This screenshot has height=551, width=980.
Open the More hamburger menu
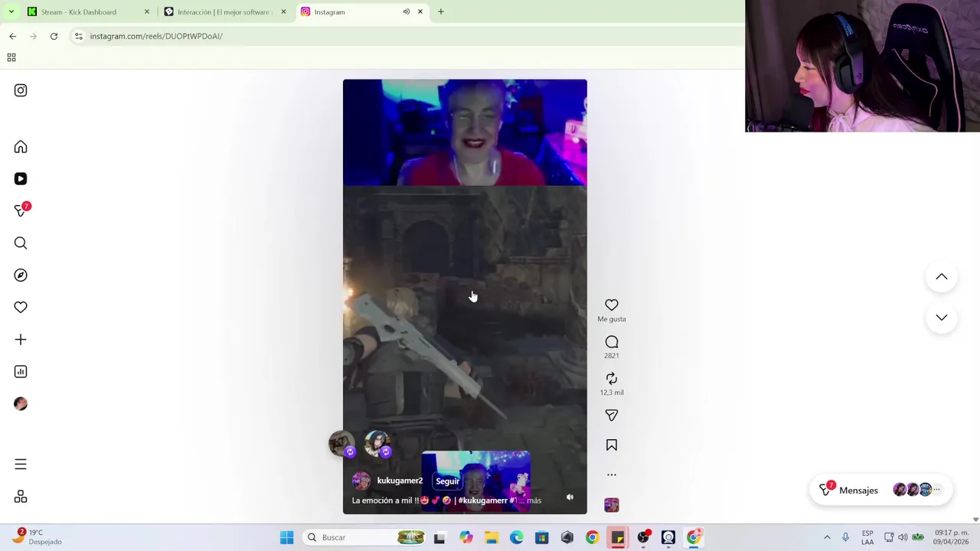(21, 465)
